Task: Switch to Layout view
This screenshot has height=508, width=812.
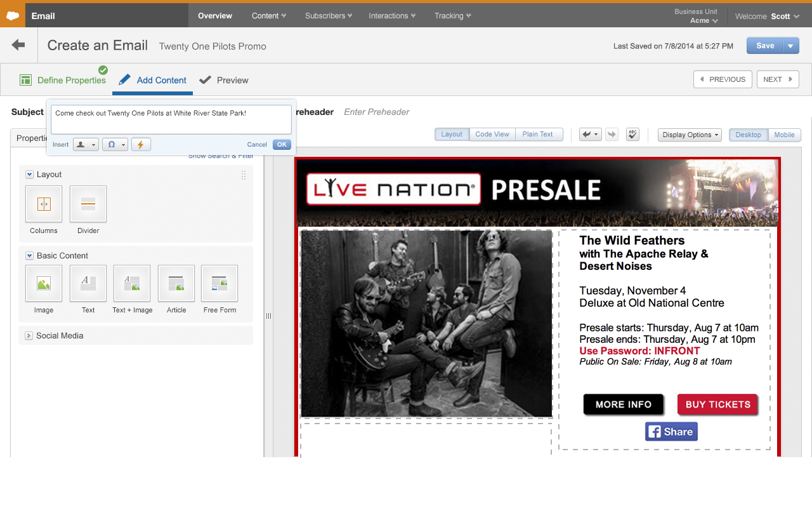Action: click(x=452, y=135)
